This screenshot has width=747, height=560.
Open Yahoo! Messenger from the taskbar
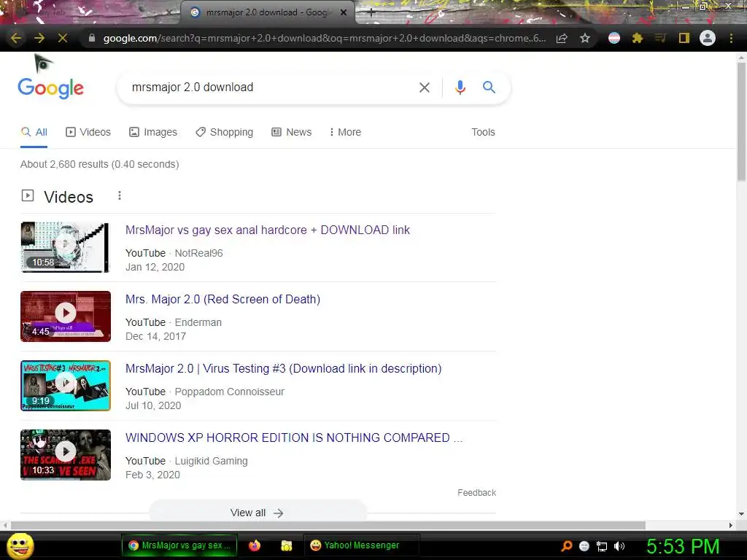coord(361,545)
